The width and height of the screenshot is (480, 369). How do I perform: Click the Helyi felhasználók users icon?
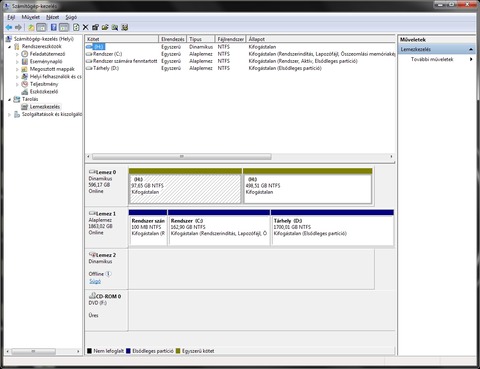[x=25, y=76]
